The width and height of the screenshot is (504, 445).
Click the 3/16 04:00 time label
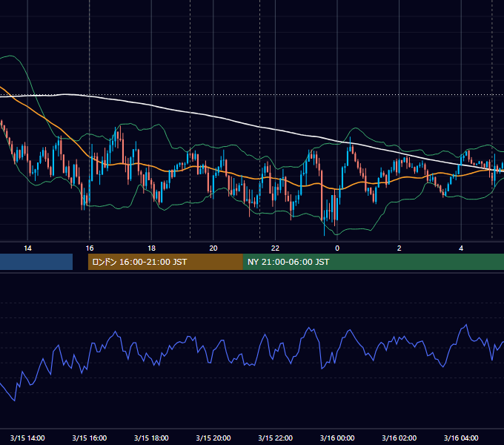tap(461, 438)
